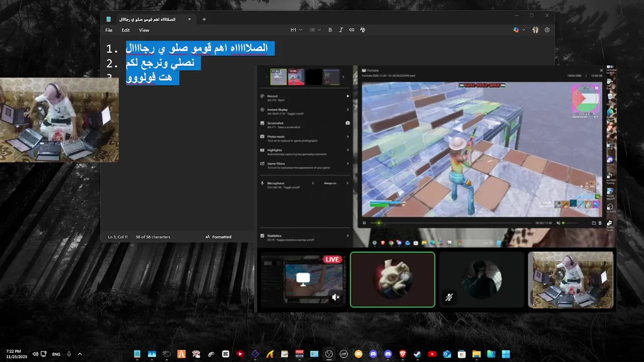
Task: Select the rabbit avatar call participant
Action: pos(392,279)
